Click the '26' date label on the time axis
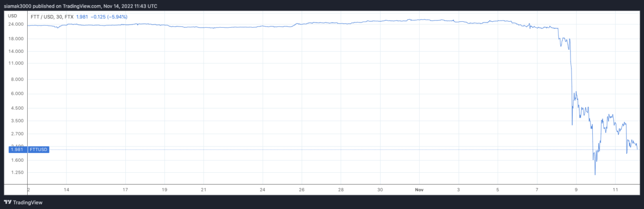The width and height of the screenshot is (644, 209). pyautogui.click(x=301, y=190)
